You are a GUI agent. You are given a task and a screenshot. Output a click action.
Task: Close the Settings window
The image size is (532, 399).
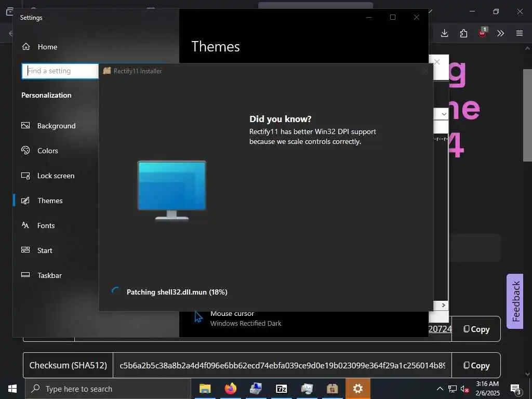click(x=417, y=17)
